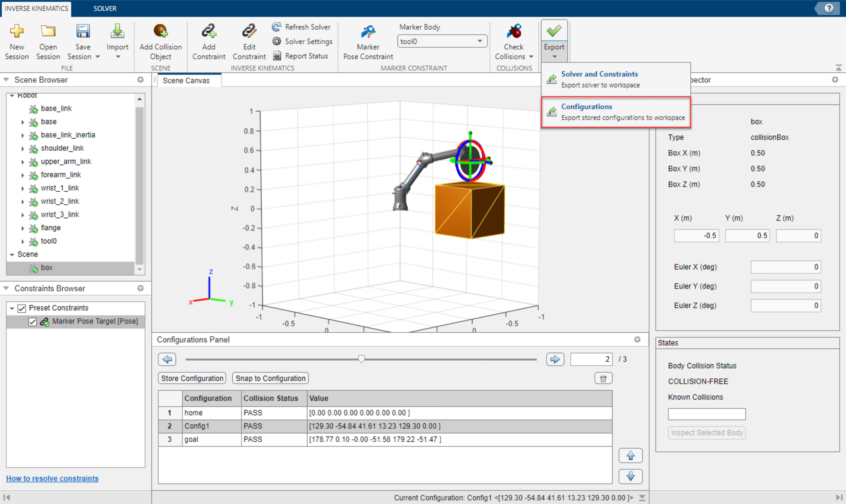Click the Add Constraint icon
The image size is (846, 504).
209,31
